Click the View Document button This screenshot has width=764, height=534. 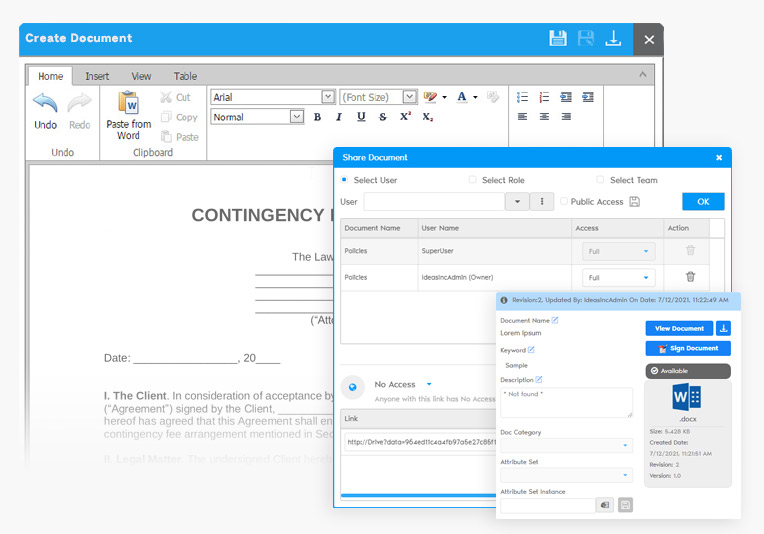point(679,328)
